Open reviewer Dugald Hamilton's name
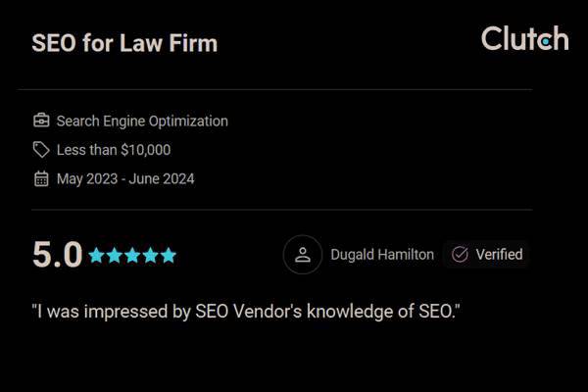This screenshot has height=392, width=588. tap(382, 255)
